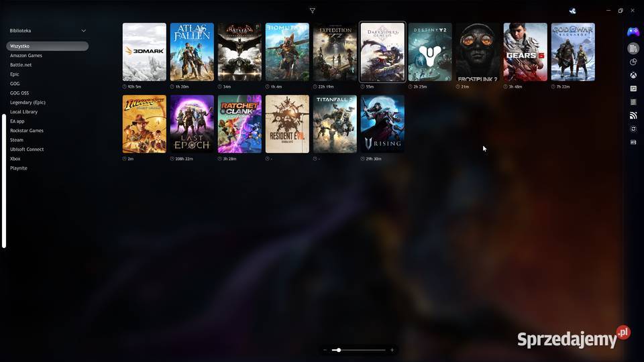Click the grid tiles sidebar icon
Image resolution: width=644 pixels, height=362 pixels.
pos(633,102)
